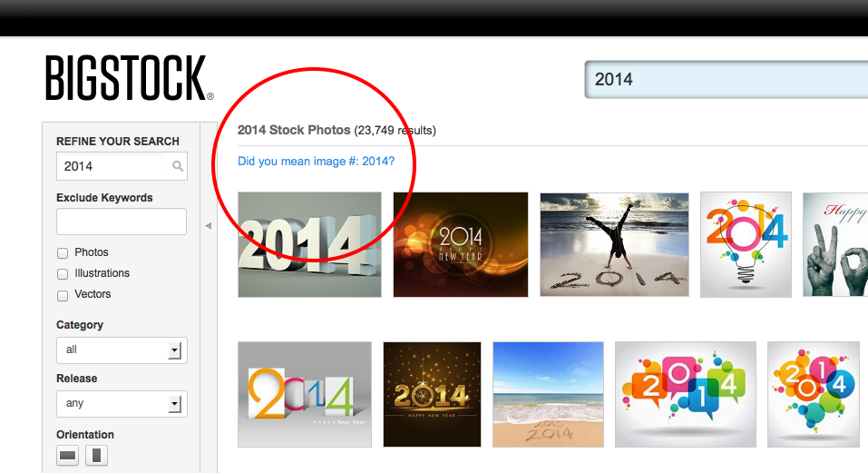
Task: Select horizontal orientation icon
Action: tap(67, 456)
